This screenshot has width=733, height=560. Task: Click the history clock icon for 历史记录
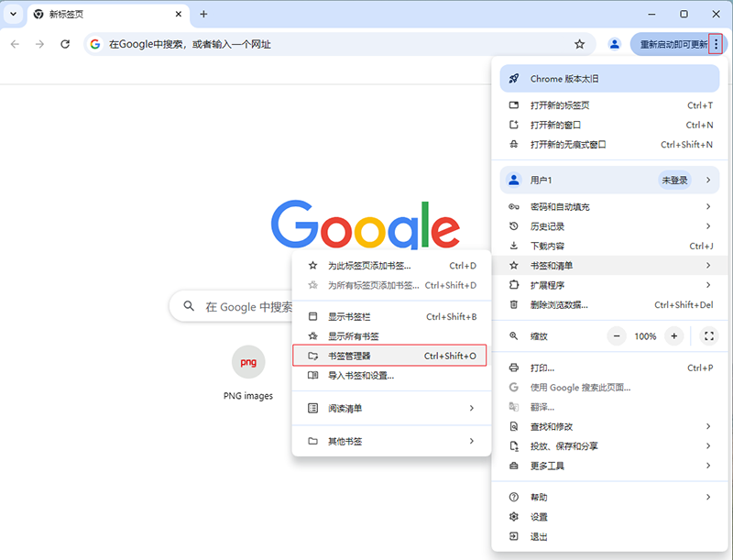pos(514,226)
